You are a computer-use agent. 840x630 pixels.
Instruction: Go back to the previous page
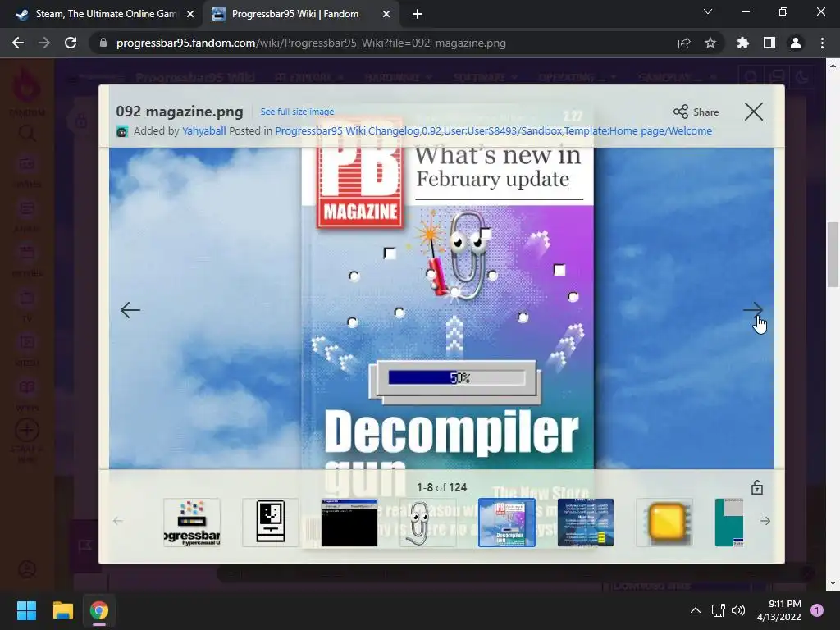(18, 43)
